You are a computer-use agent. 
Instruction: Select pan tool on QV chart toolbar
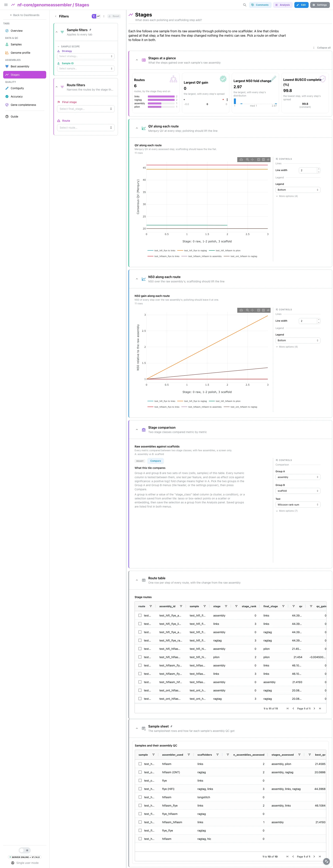click(x=252, y=159)
